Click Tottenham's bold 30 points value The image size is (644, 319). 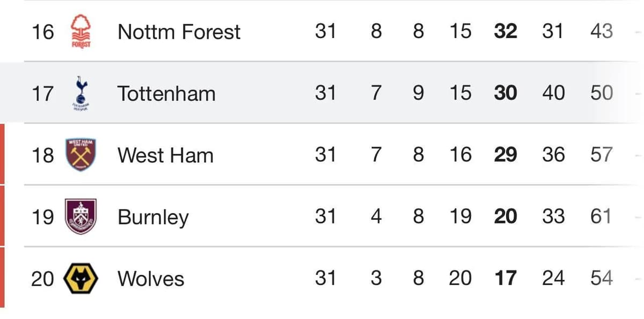[506, 93]
